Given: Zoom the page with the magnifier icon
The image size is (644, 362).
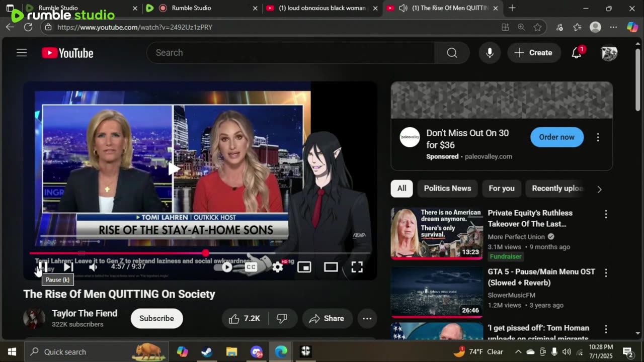Looking at the screenshot, I should coord(521,27).
